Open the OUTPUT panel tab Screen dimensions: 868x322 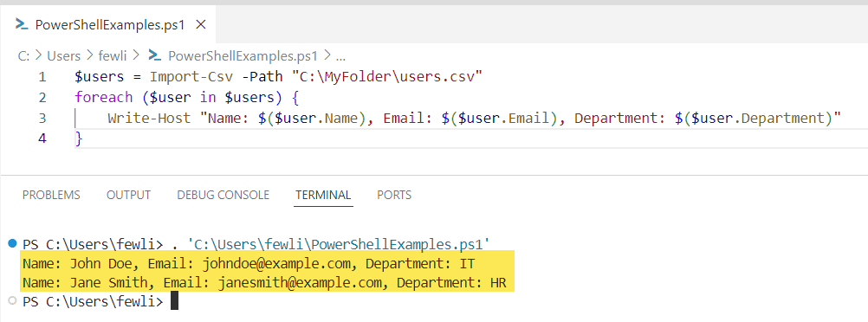(128, 195)
